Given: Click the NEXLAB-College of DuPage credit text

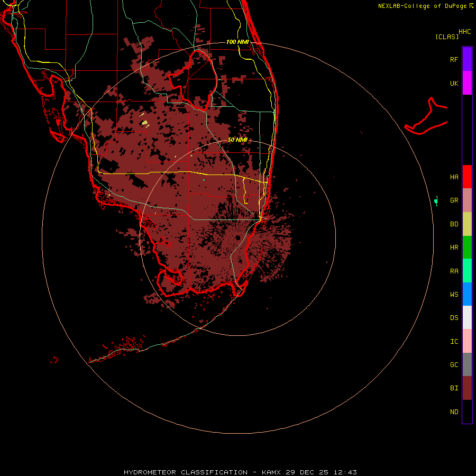Looking at the screenshot, I should 422,6.
